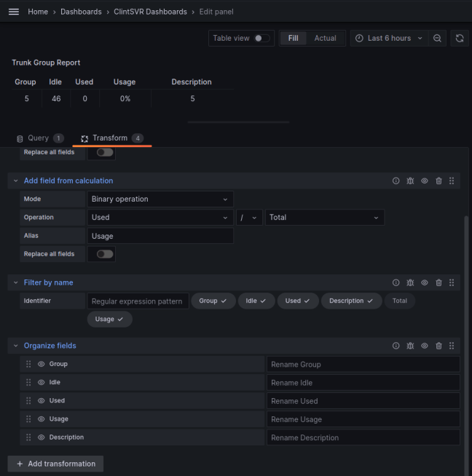Collapse the Organize fields section
The image size is (472, 476).
coord(16,346)
